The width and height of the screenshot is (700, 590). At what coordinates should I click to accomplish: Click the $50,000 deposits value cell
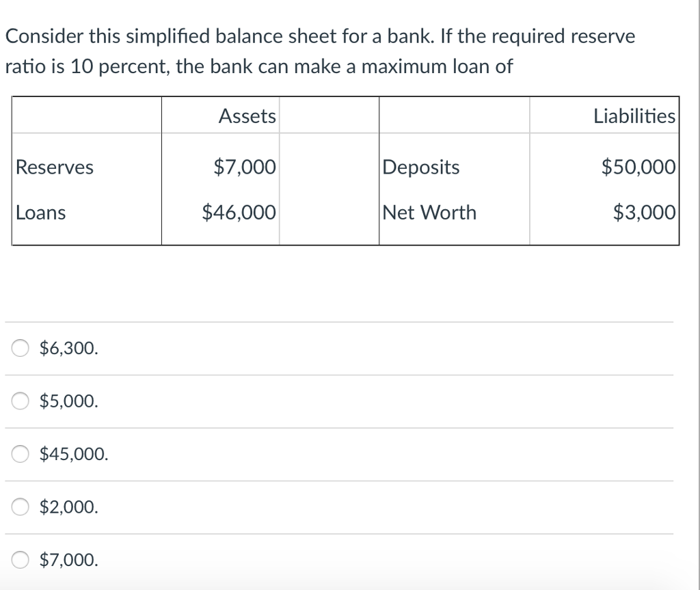point(638,167)
